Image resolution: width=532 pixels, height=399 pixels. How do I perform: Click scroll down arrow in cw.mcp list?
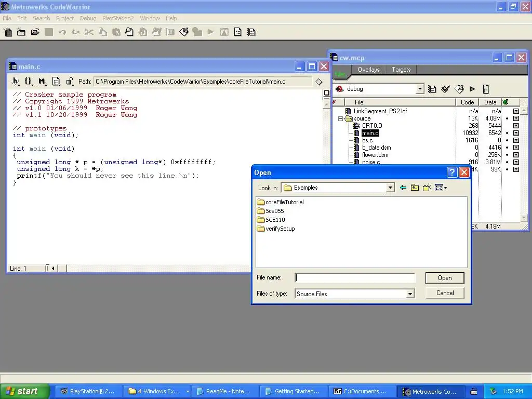524,218
